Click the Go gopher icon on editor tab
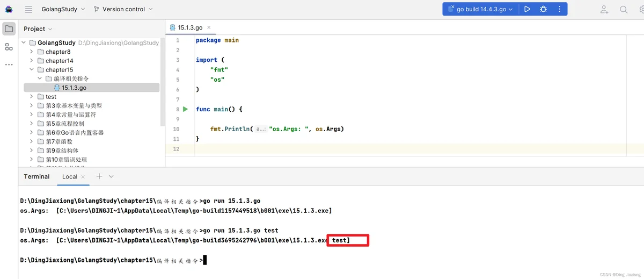 pyautogui.click(x=172, y=27)
